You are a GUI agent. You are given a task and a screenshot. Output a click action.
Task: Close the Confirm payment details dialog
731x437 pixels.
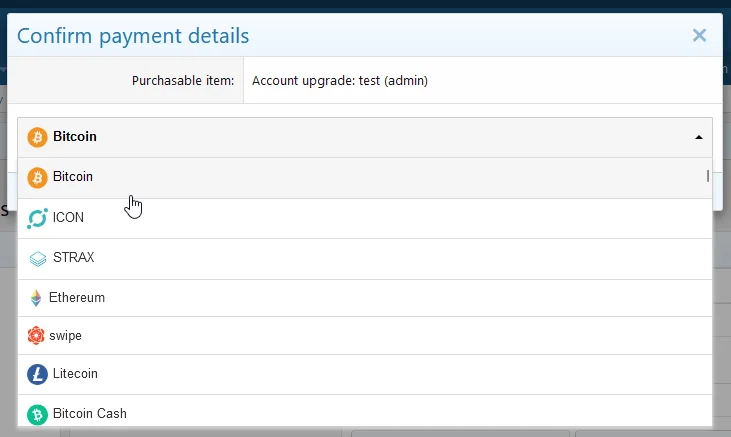pos(699,36)
